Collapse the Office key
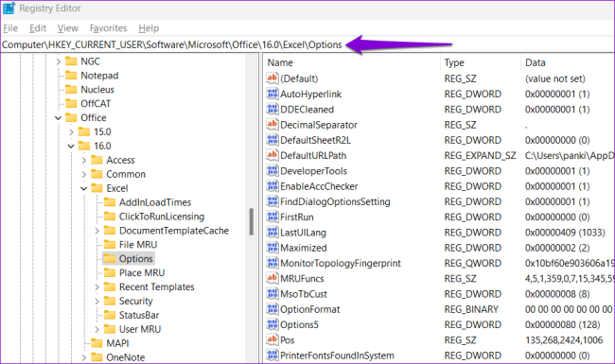This screenshot has width=615, height=364. (58, 118)
